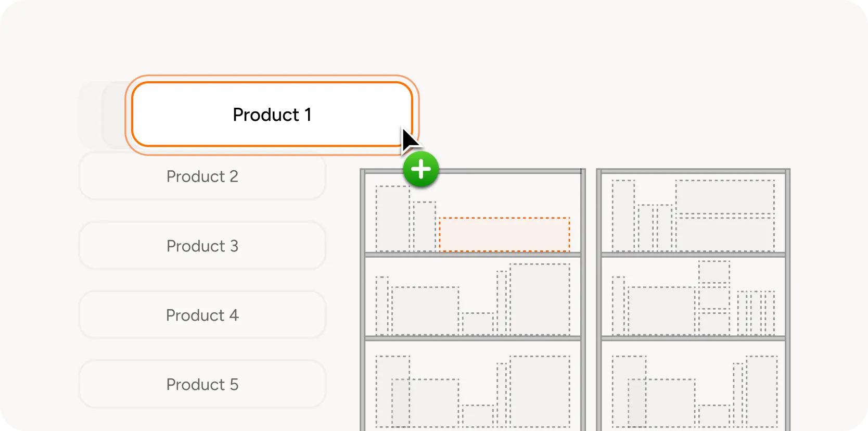Pick the Product 4 list item

pyautogui.click(x=202, y=315)
